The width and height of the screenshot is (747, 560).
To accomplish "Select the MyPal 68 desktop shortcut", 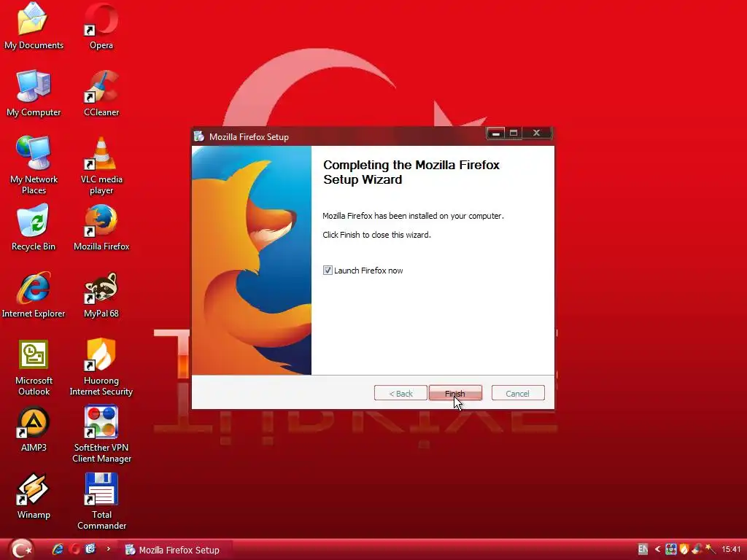I will [x=101, y=295].
